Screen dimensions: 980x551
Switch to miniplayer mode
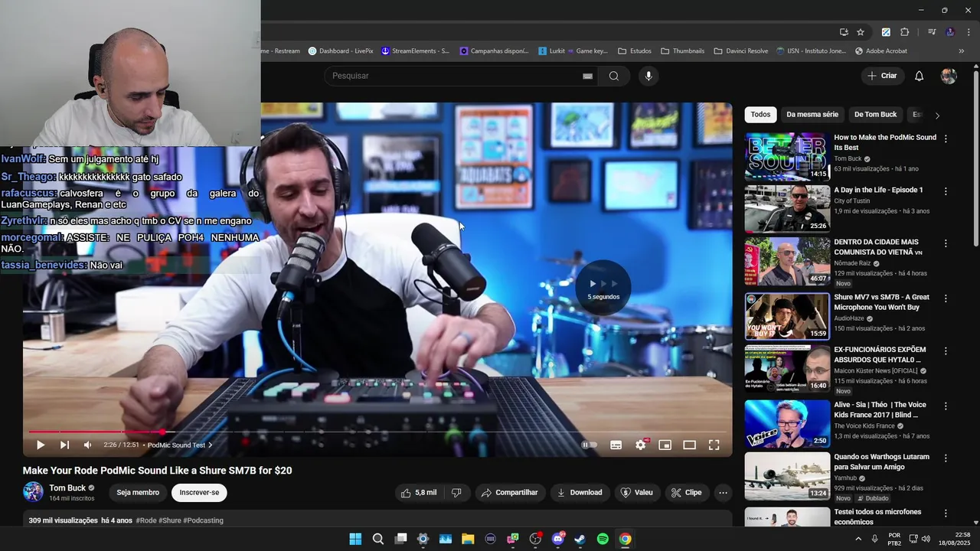click(x=665, y=445)
